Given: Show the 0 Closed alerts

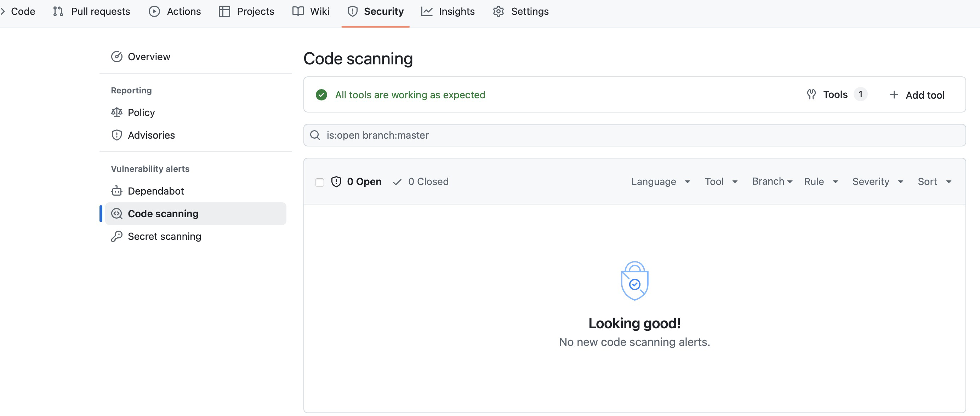Looking at the screenshot, I should [x=421, y=182].
